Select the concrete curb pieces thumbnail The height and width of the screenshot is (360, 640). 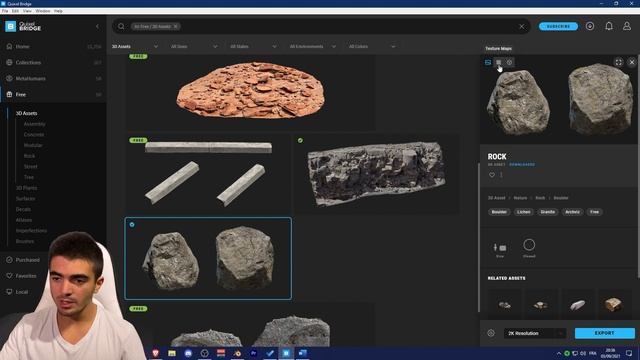[x=208, y=174]
